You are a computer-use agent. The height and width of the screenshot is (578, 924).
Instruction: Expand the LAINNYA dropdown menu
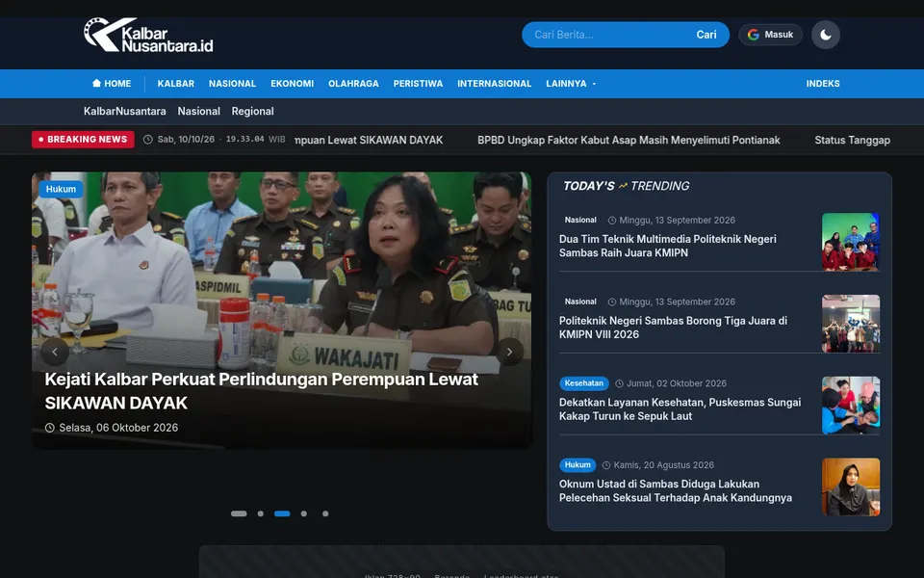[x=571, y=84]
